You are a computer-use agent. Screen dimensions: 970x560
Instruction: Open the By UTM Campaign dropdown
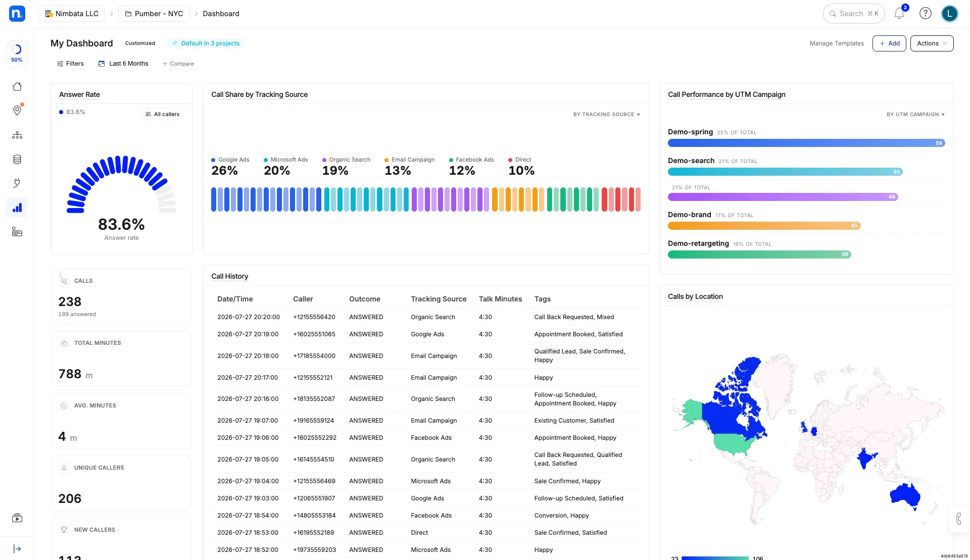tap(915, 115)
